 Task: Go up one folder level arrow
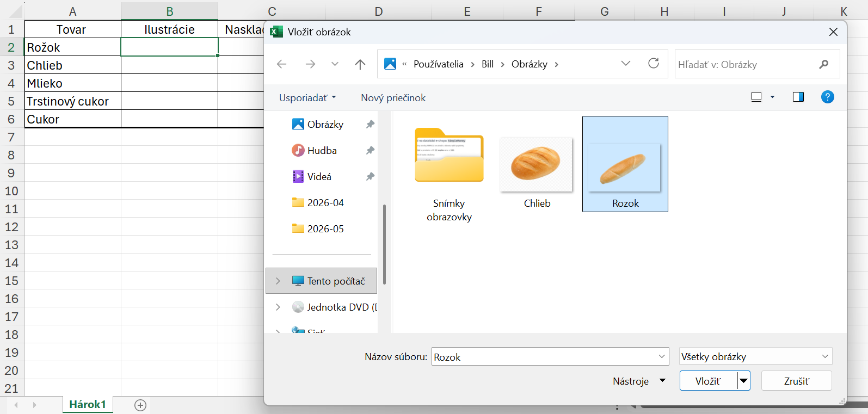point(360,64)
